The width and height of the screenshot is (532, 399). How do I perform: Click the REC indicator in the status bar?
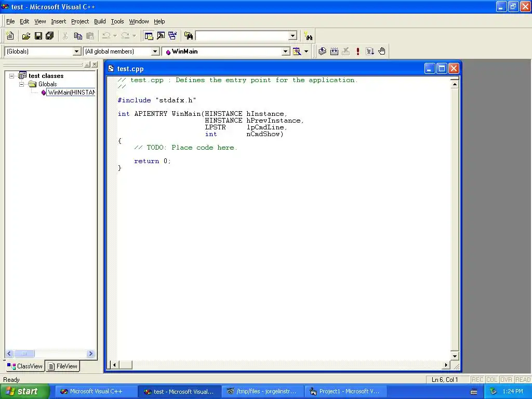[x=477, y=380]
